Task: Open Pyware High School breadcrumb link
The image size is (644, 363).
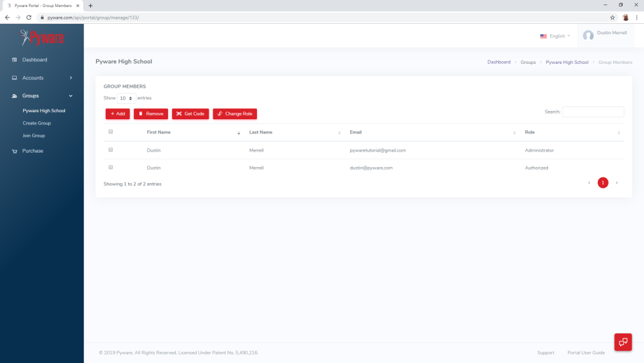Action: point(567,62)
